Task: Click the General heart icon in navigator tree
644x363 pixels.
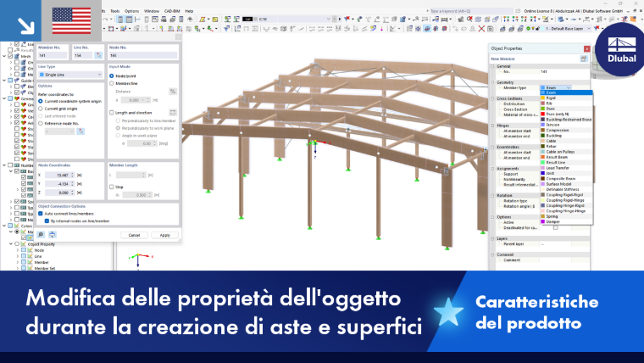Action: [x=17, y=98]
